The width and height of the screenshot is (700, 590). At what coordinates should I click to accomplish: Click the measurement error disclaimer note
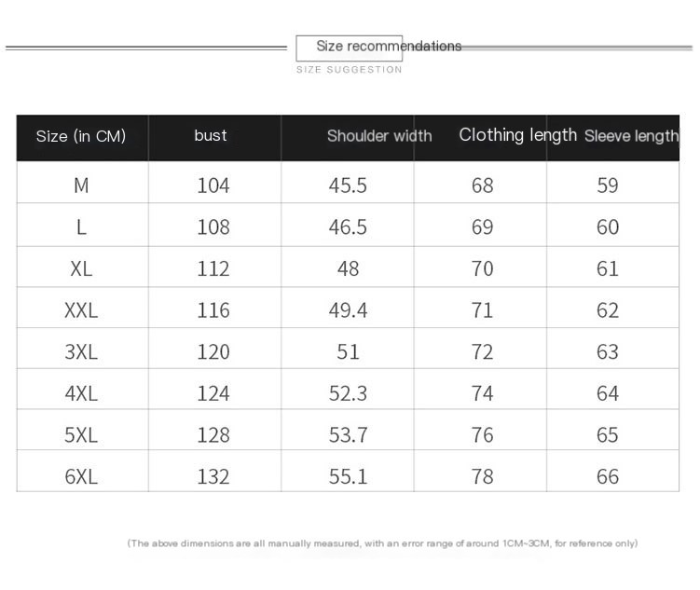(x=382, y=543)
